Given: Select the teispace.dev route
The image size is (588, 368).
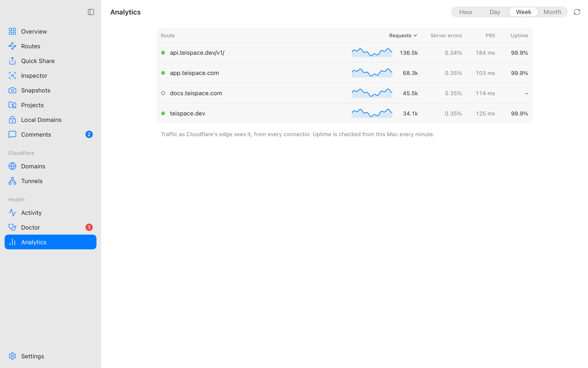Looking at the screenshot, I should point(344,113).
